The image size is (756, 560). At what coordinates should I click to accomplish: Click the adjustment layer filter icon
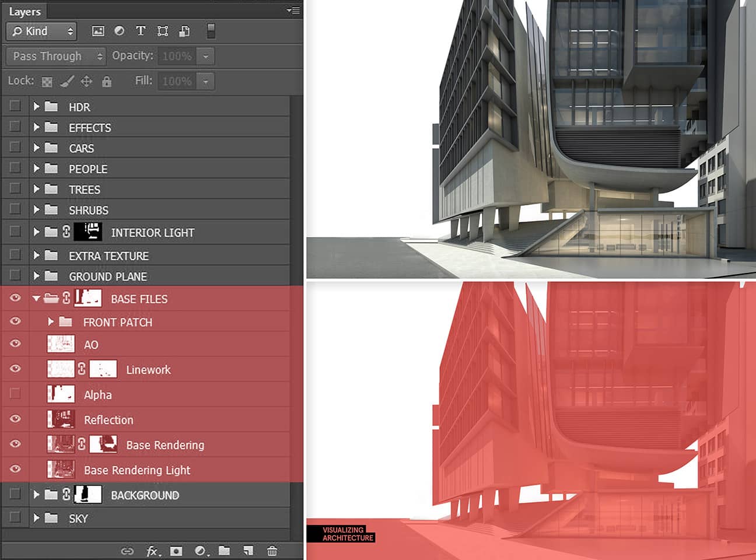click(119, 31)
